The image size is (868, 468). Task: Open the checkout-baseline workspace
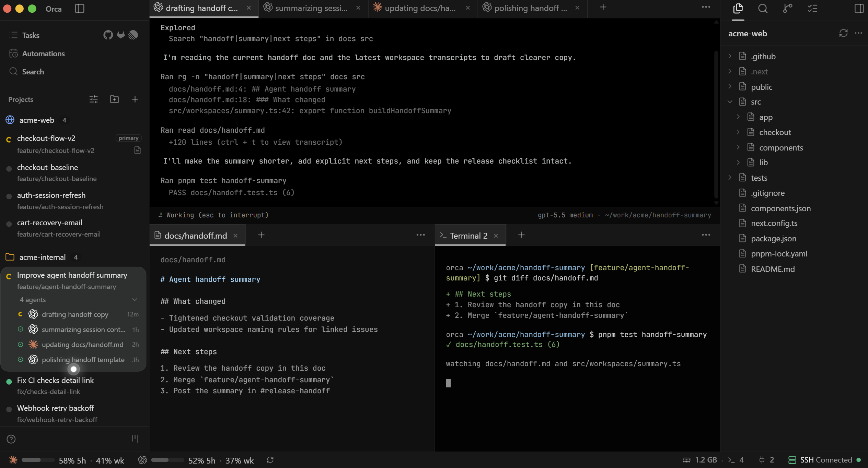point(74,173)
